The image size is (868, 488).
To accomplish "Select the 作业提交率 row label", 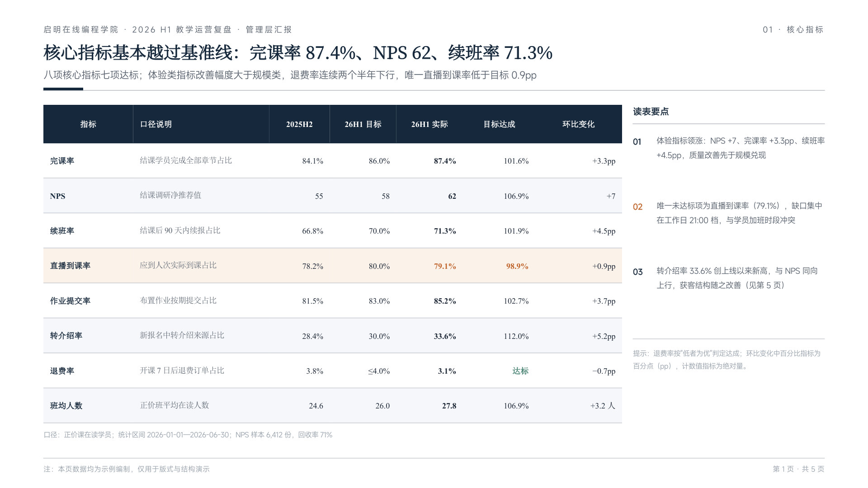I will coord(70,301).
